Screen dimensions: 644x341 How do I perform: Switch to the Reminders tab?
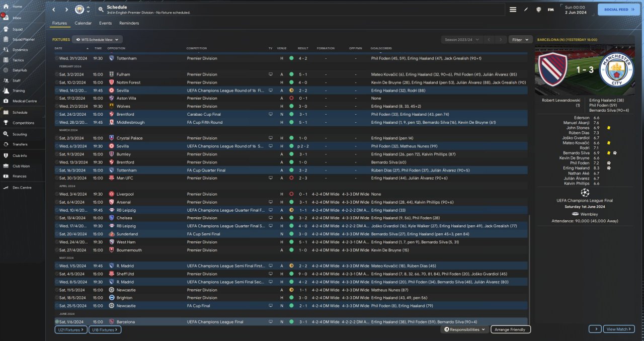[x=129, y=23]
